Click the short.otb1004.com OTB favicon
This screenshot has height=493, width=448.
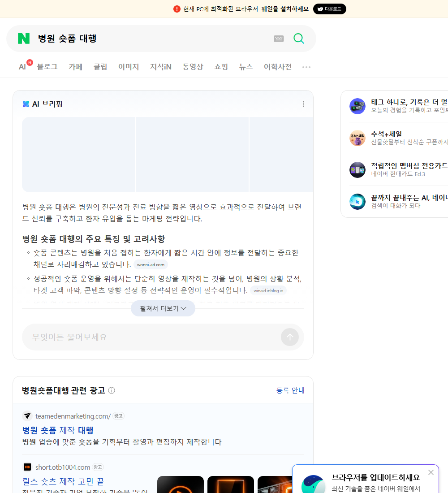[27, 467]
